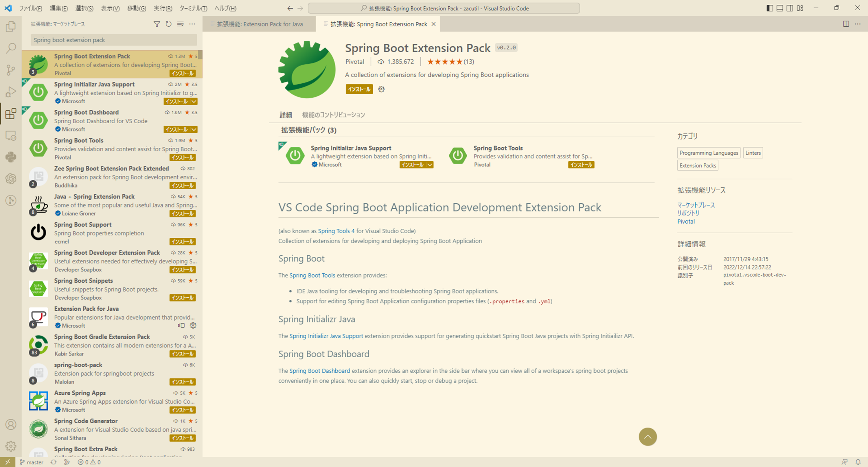Open install options chevron for Spring Initializr Java Support
The width and height of the screenshot is (868, 467).
point(194,101)
